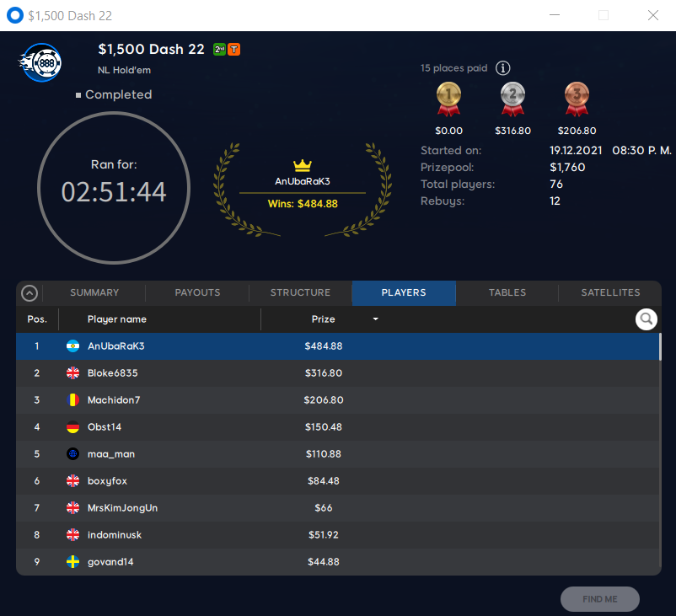Click the orange T turbo badge icon

point(233,50)
